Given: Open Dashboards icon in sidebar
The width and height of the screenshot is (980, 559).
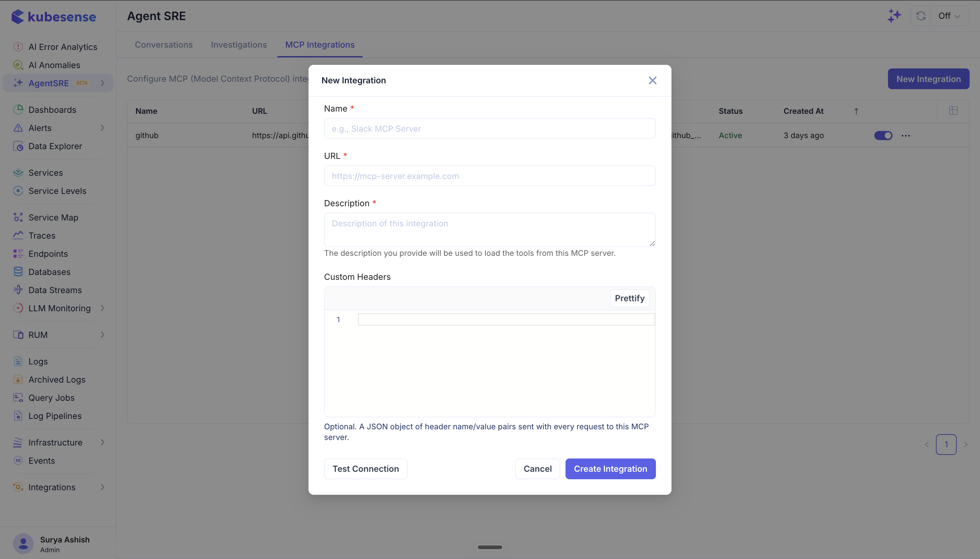Looking at the screenshot, I should point(18,110).
